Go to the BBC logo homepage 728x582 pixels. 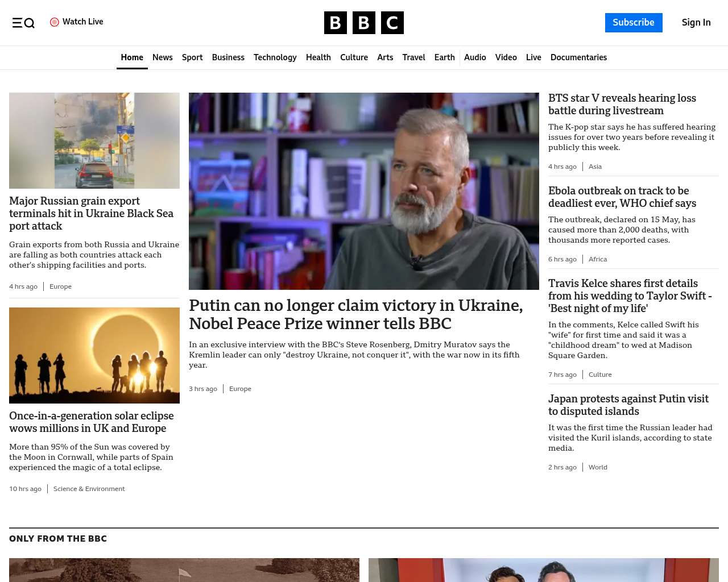click(x=364, y=23)
